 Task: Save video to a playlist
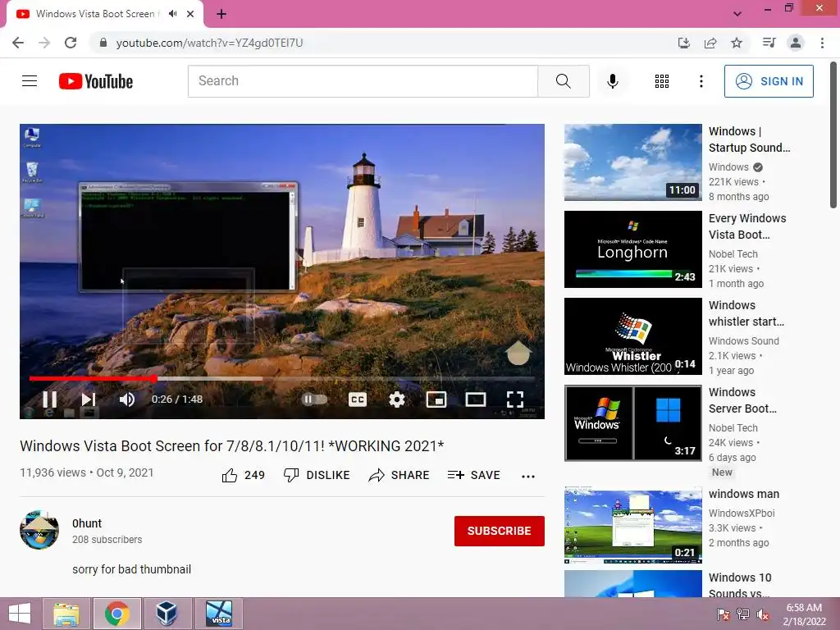coord(474,475)
